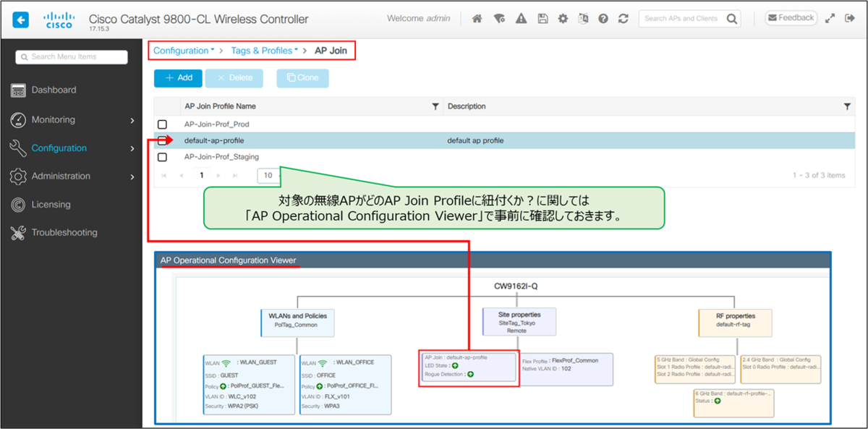Check the AP-Join-Prof_Staging row checkbox
This screenshot has height=429, width=868.
click(x=162, y=157)
